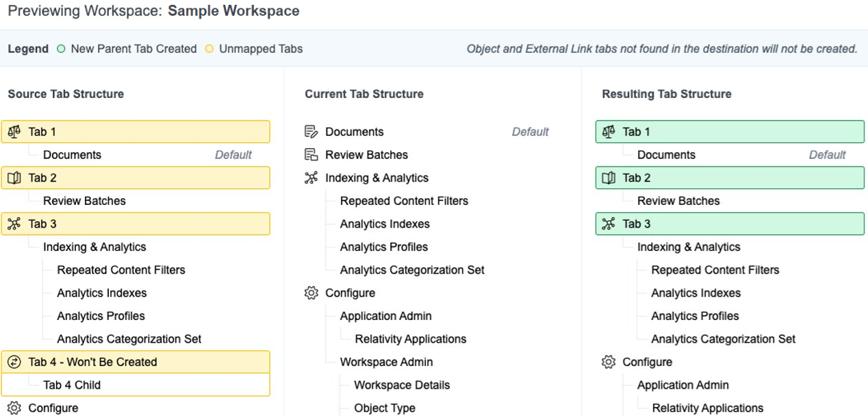Viewport: 868px width, 416px height.
Task: Select Analytics Indexes in Resulting Tab Structure
Action: point(696,293)
